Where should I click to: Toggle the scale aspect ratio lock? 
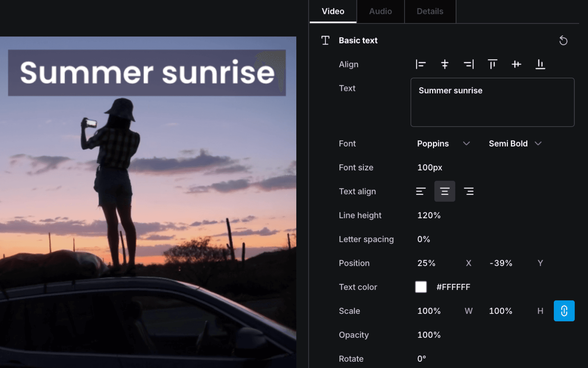coord(564,311)
